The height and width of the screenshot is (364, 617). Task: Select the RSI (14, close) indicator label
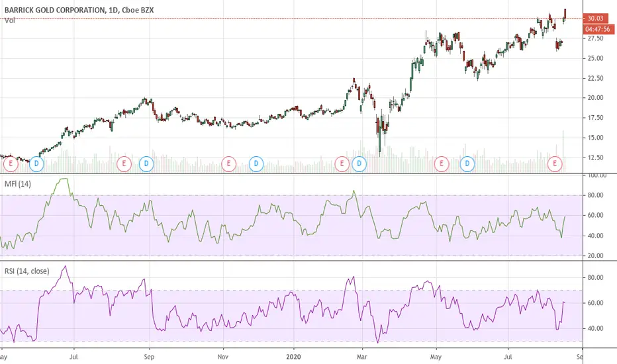(26, 271)
